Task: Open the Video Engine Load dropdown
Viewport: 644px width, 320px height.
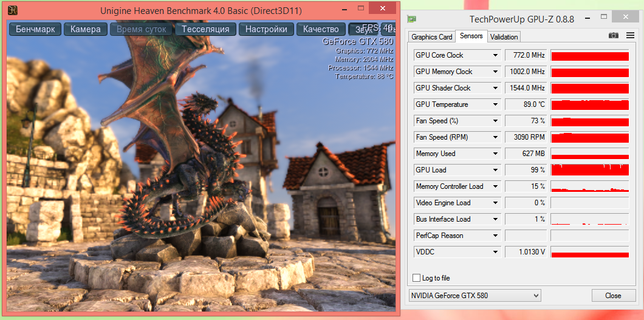Action: (495, 203)
